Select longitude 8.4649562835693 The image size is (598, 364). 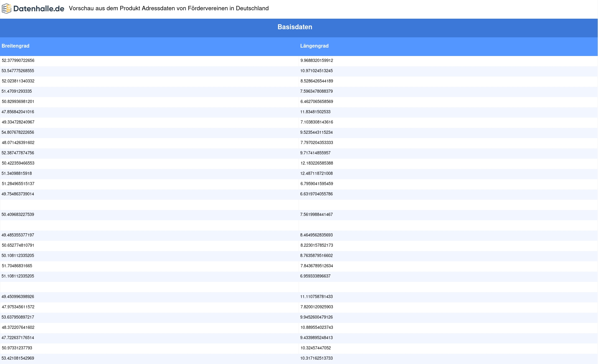[x=316, y=235]
